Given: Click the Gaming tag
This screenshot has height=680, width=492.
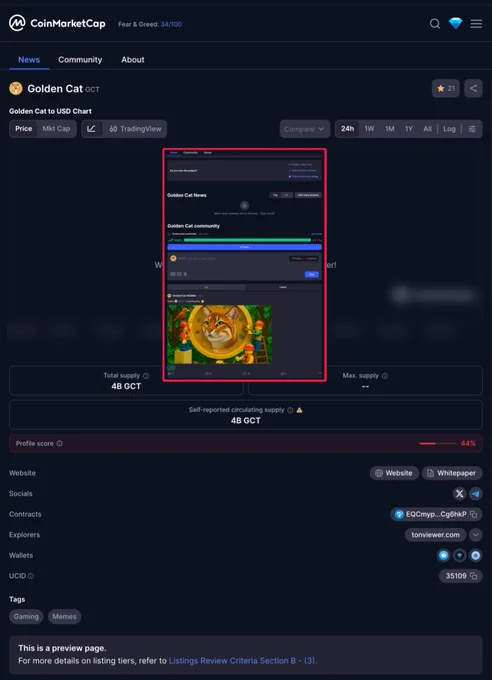Looking at the screenshot, I should click(x=26, y=617).
